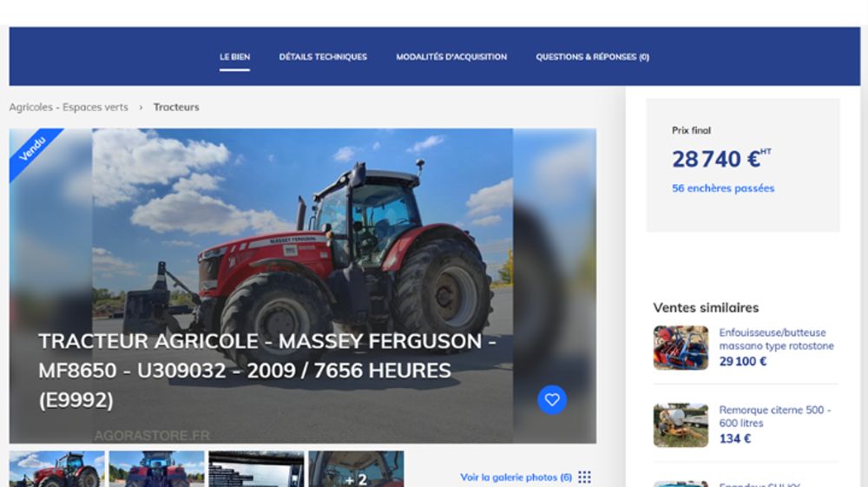Add tractor to favorites with heart icon
This screenshot has height=487, width=868.
(x=552, y=399)
